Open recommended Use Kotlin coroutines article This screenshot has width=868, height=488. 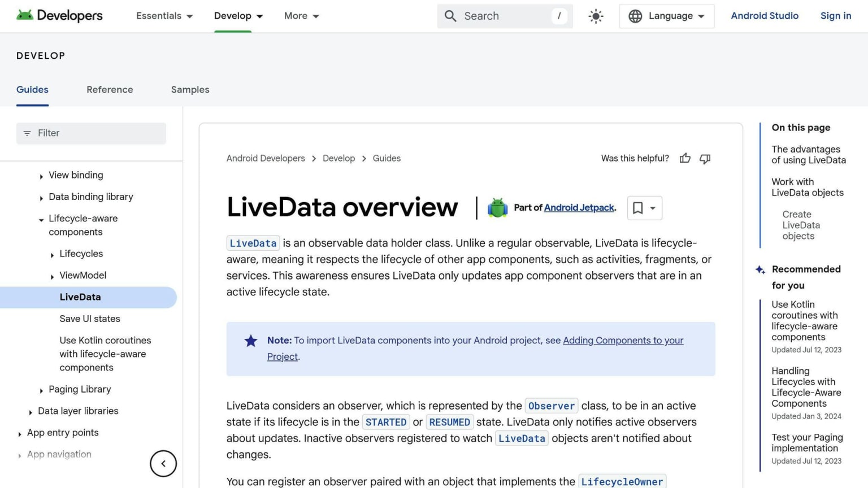coord(805,321)
